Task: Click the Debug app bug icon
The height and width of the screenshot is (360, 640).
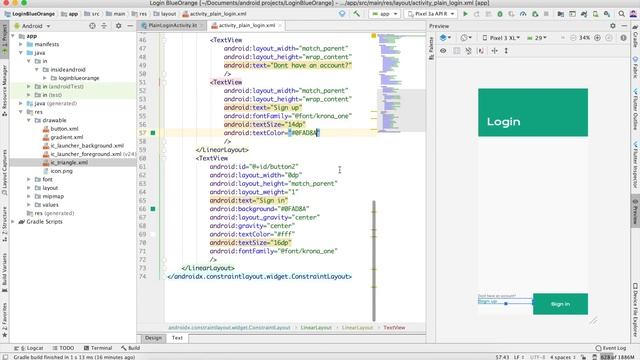Action: [500, 14]
